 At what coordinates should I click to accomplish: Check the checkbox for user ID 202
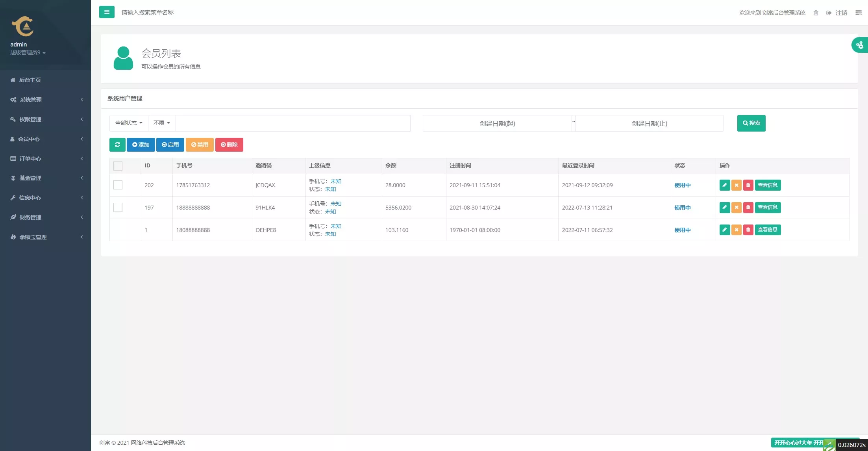pos(118,185)
